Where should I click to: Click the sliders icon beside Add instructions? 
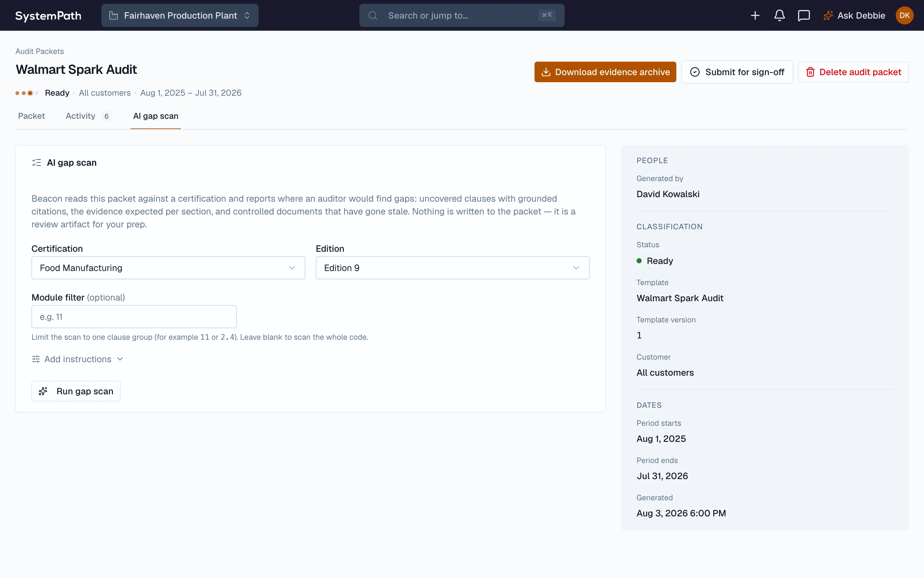[36, 359]
